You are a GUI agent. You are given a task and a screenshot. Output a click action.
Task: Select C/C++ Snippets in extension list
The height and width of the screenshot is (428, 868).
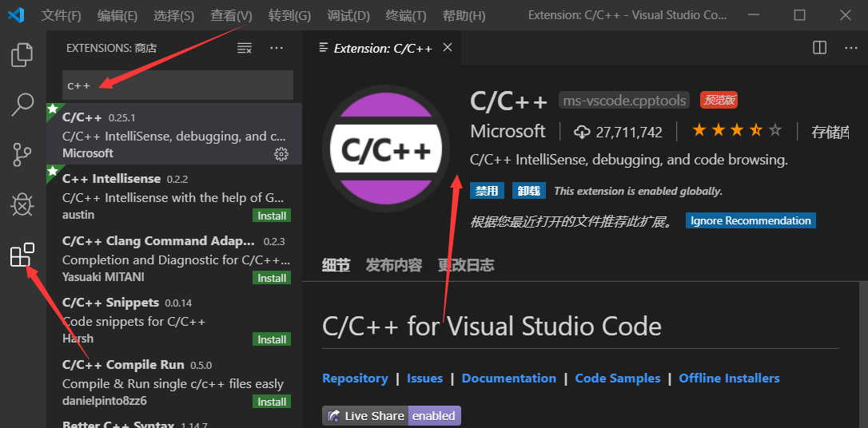(174, 319)
